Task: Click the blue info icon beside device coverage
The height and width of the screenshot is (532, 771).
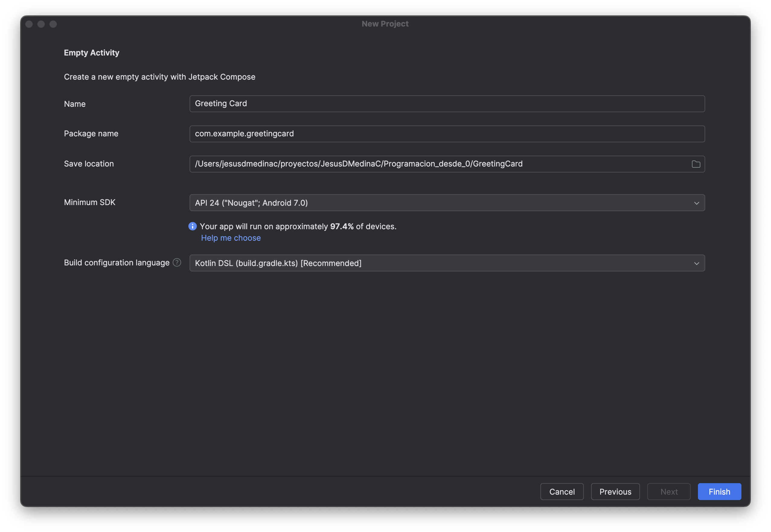Action: tap(193, 226)
